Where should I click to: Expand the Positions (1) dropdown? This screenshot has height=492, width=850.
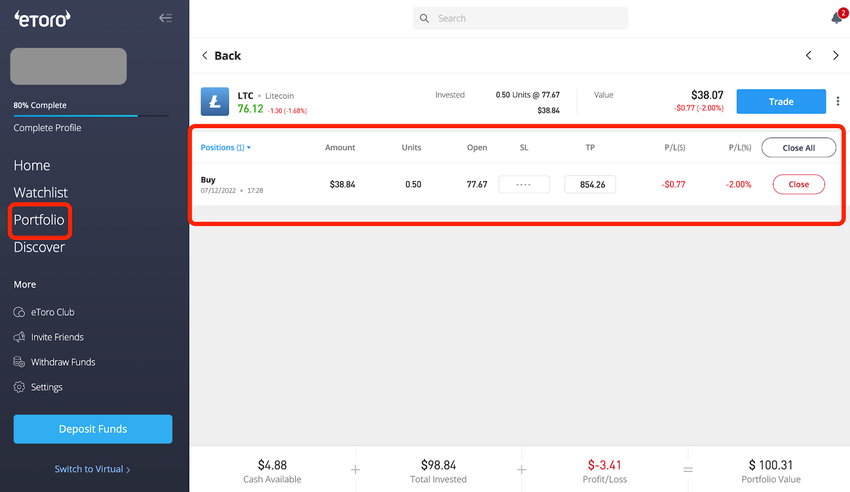pos(226,147)
